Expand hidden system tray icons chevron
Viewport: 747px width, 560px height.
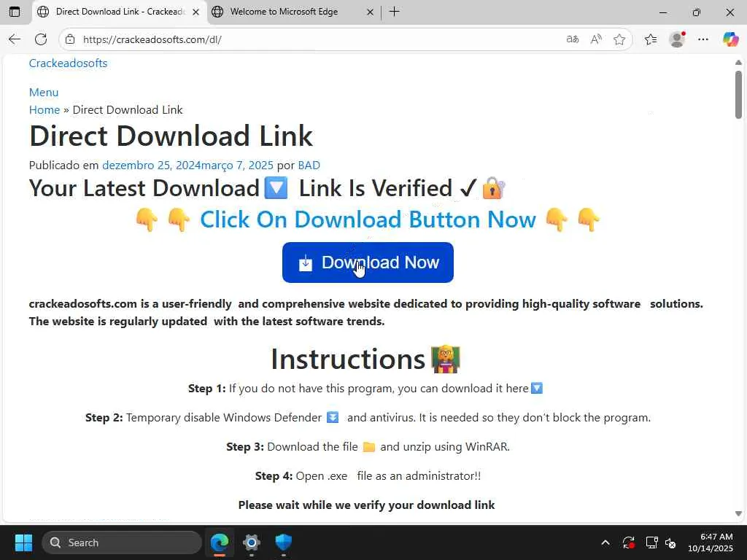point(605,542)
